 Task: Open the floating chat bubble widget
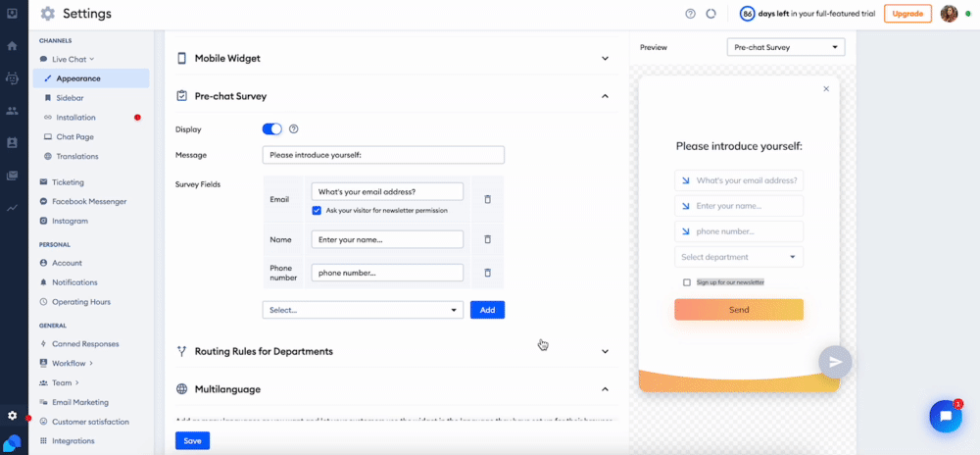[x=946, y=416]
